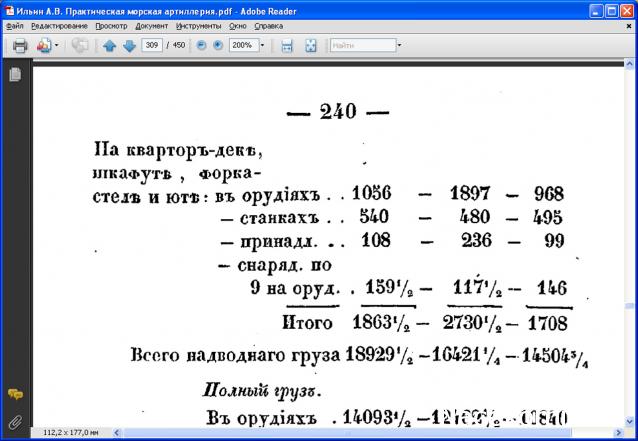Click the Create PDF online toolbar icon
Screen dimensions: 638x441
[x=44, y=46]
